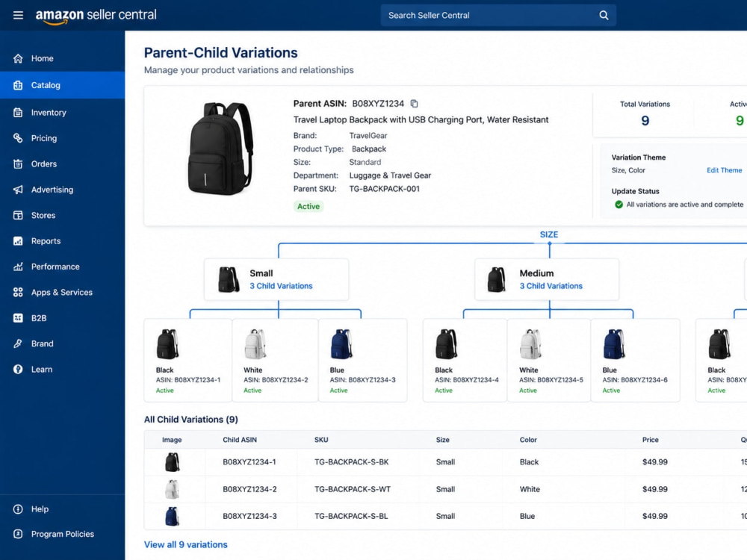Click the Apps & Services grid icon
This screenshot has width=747, height=560.
(18, 293)
